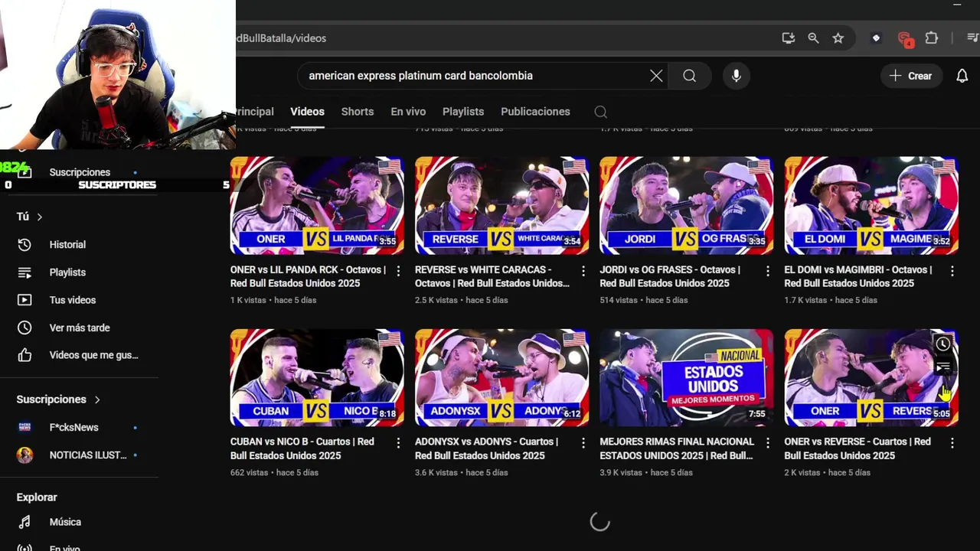
Task: Click the MEJORES RIMAS FINAL NACIONAL title
Action: (x=677, y=448)
